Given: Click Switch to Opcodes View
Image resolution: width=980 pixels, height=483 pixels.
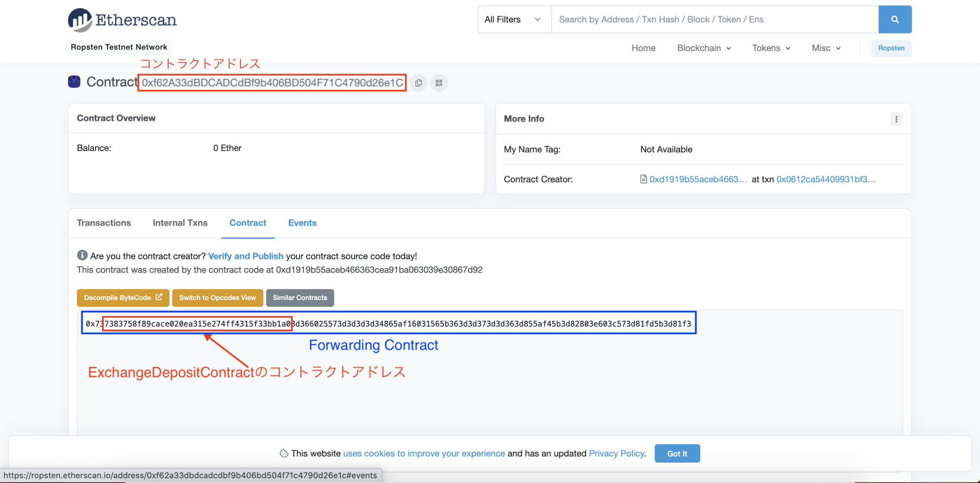Looking at the screenshot, I should 217,298.
